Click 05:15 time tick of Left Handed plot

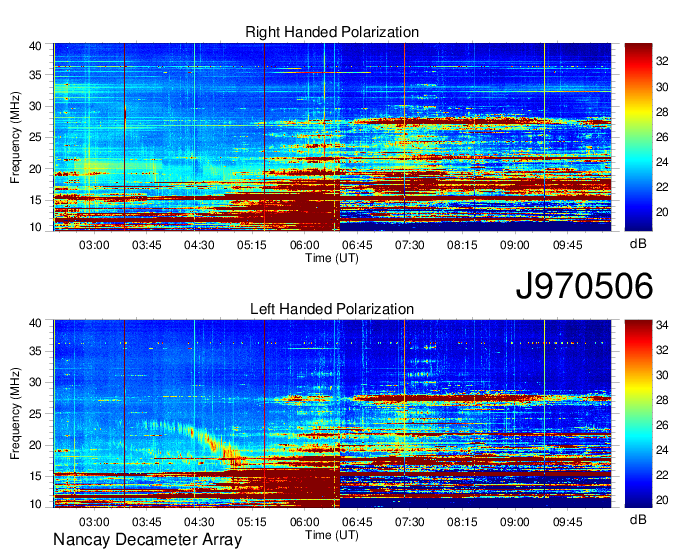point(252,522)
